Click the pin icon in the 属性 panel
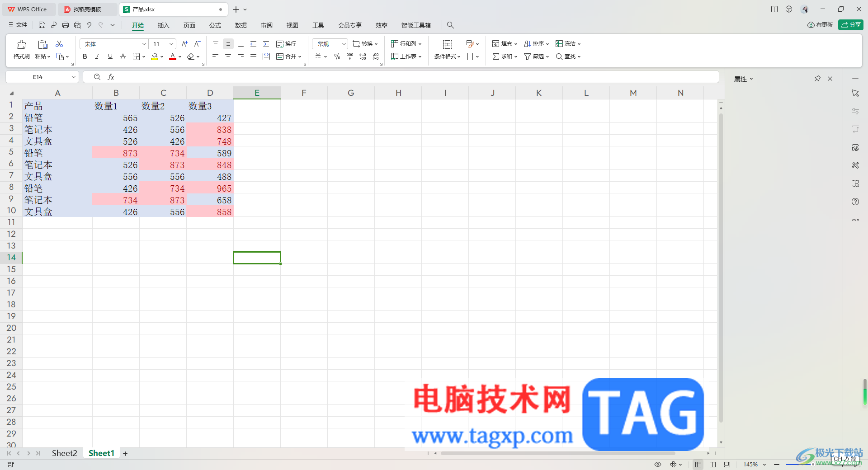Screen dimensions: 868x470 tap(817, 79)
